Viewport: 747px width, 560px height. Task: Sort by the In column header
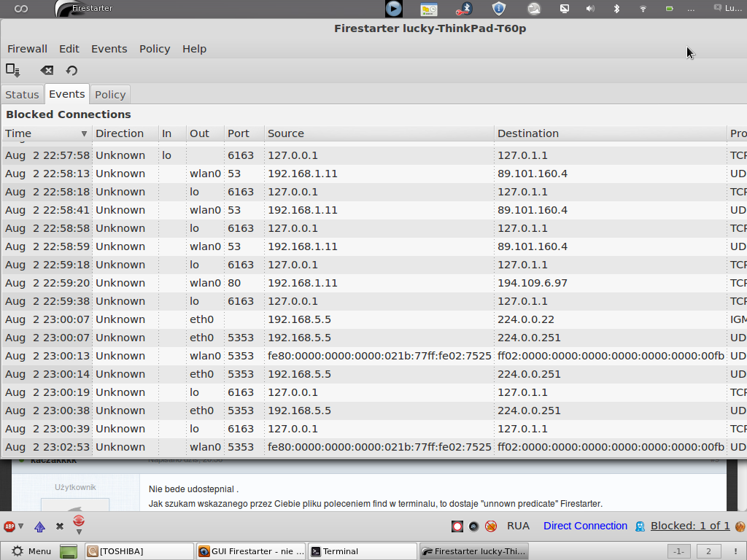coord(172,133)
